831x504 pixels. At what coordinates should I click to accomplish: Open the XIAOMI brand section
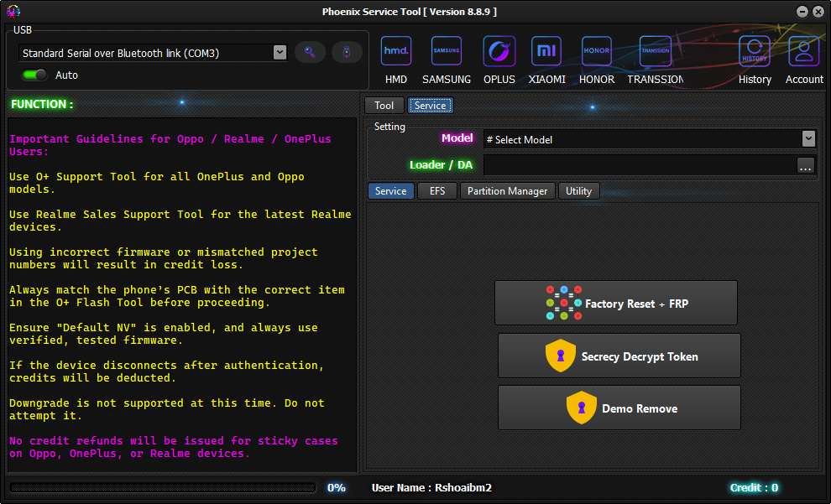tap(546, 60)
